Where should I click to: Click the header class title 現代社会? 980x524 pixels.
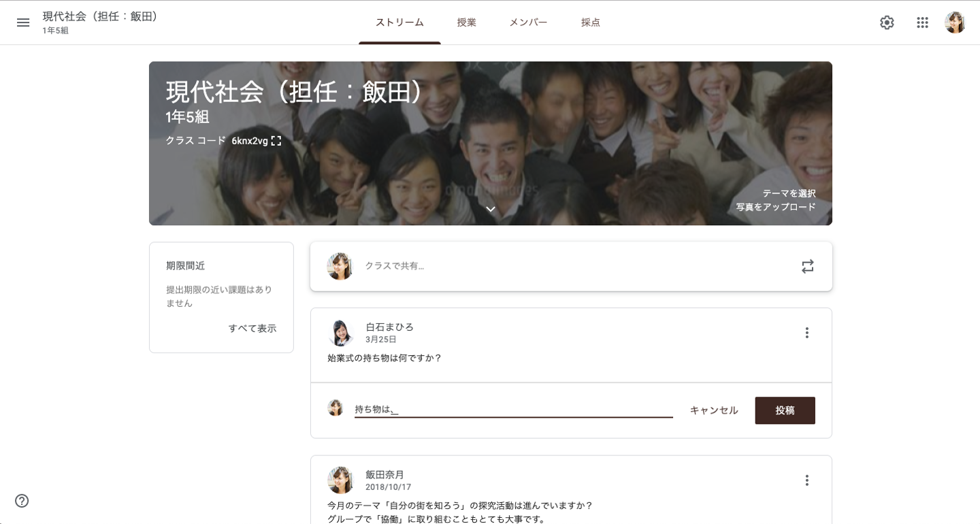pos(100,16)
